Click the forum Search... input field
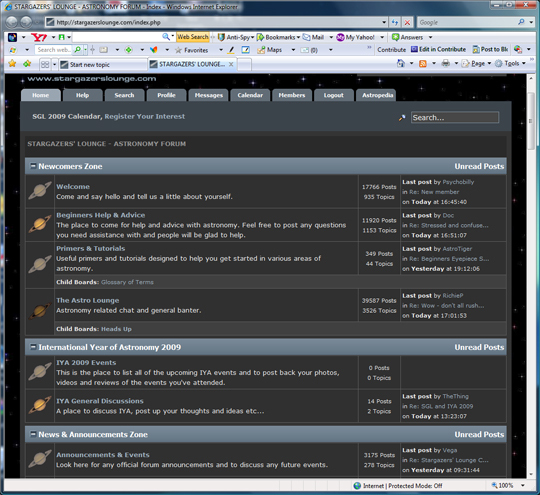The image size is (540, 495). (x=455, y=117)
